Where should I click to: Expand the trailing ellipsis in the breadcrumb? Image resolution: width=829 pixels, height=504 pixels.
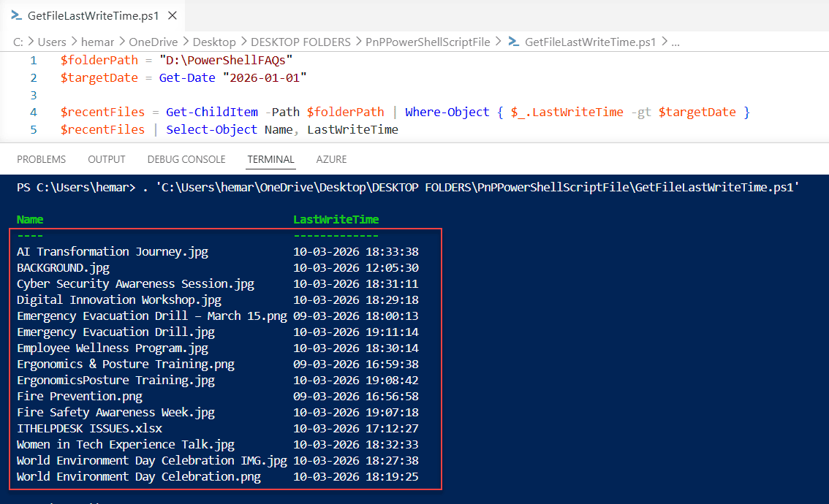(675, 42)
